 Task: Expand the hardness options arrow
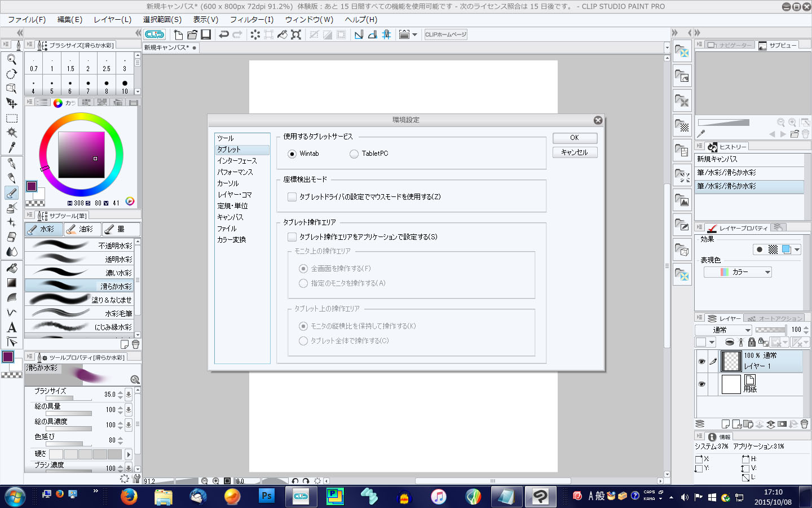[129, 454]
